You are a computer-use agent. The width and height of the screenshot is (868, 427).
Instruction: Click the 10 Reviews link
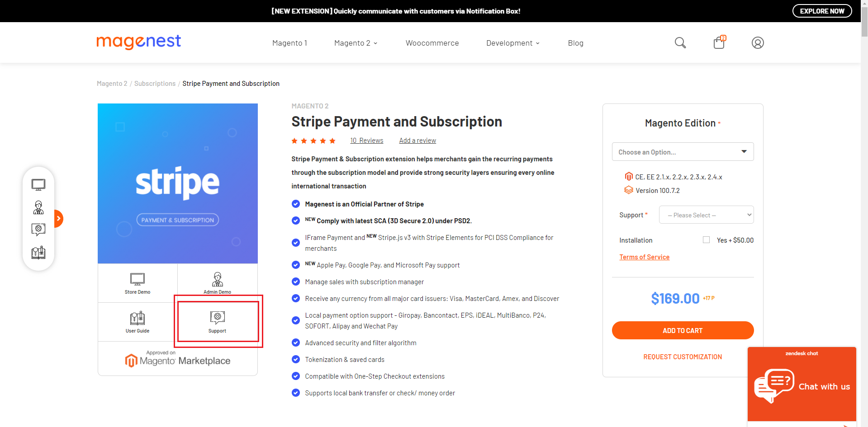coord(366,141)
